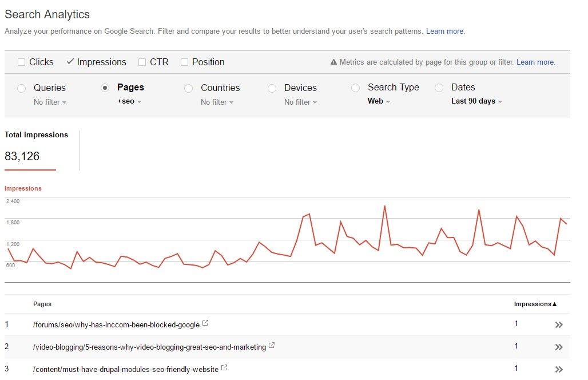Click double-chevron for why-has-inccom-been-blocked row
This screenshot has width=588, height=380.
559,325
